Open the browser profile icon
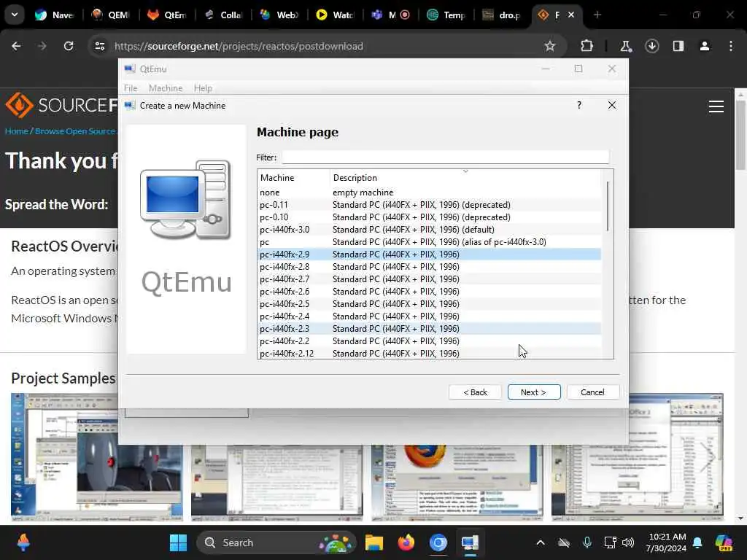The height and width of the screenshot is (560, 747). click(x=704, y=46)
